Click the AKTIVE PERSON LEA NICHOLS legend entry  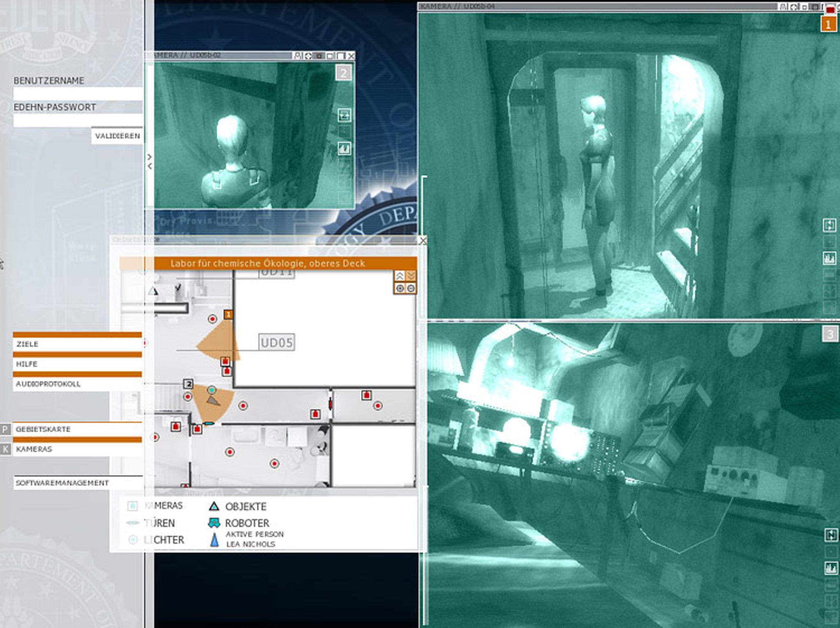(247, 539)
